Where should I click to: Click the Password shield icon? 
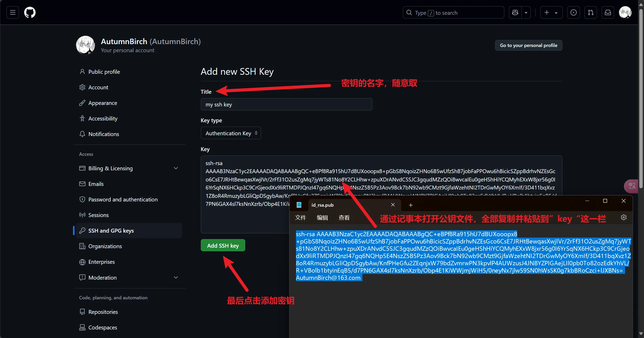[82, 199]
